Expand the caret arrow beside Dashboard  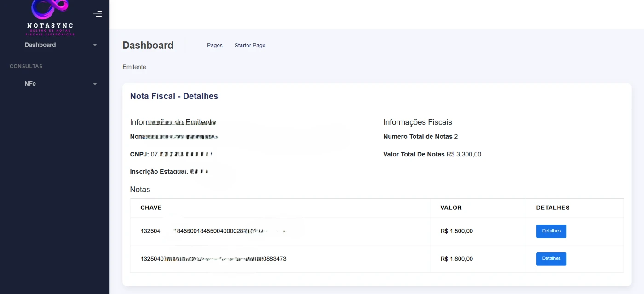pyautogui.click(x=95, y=45)
